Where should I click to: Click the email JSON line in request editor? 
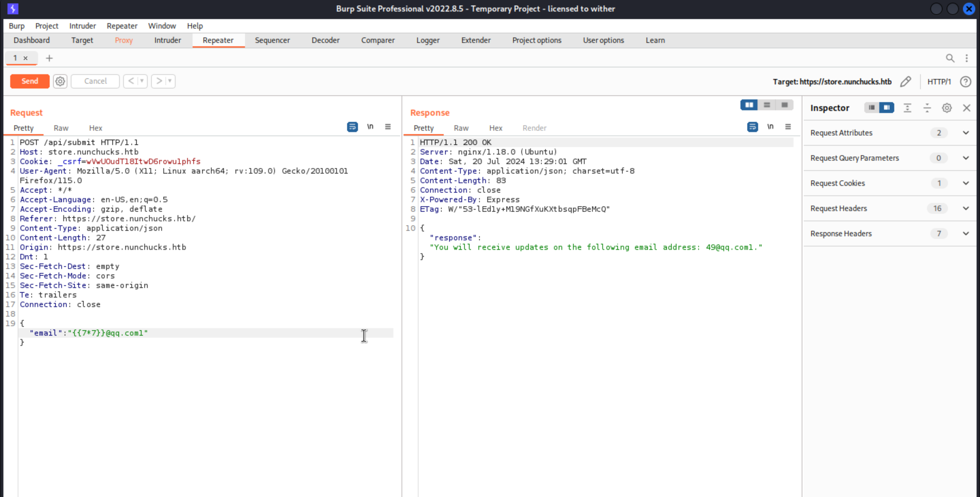point(88,333)
